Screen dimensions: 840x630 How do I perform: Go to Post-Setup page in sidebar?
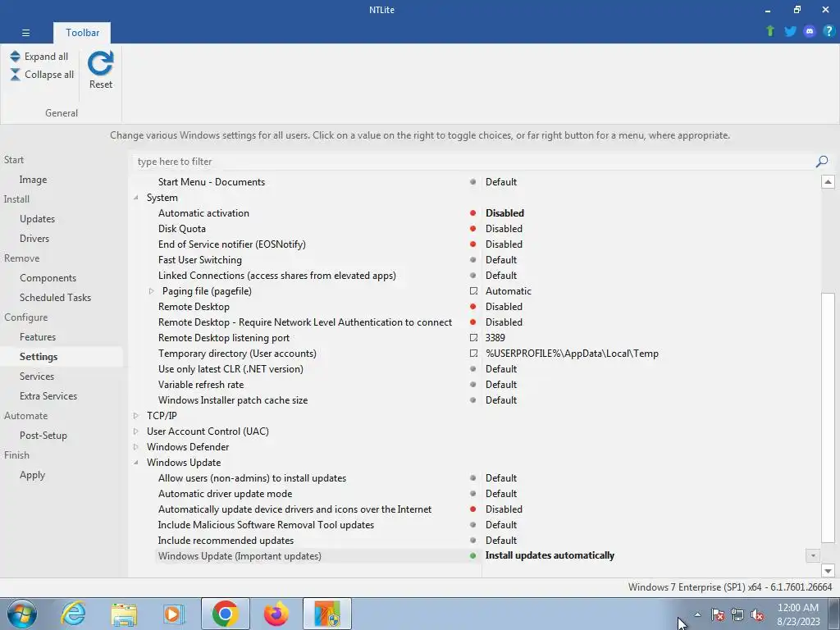click(43, 435)
